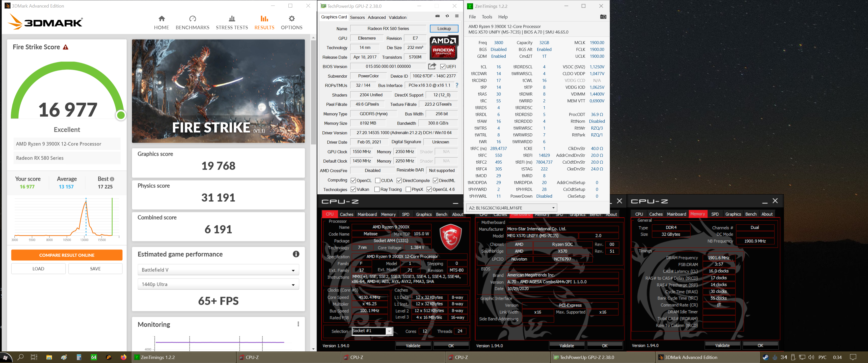Expand the 1440p Ultra preset dropdown
This screenshot has height=363, width=868.
click(218, 285)
